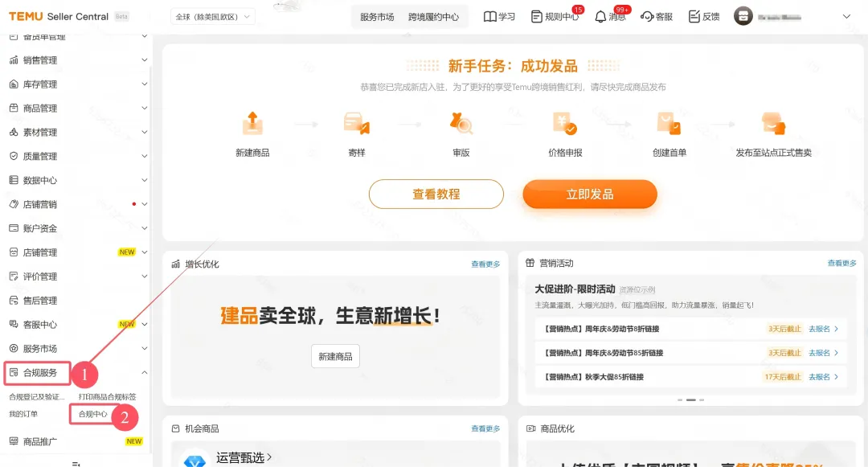Click the 寄样 step icon
Viewport: 868px width, 467px height.
(357, 124)
